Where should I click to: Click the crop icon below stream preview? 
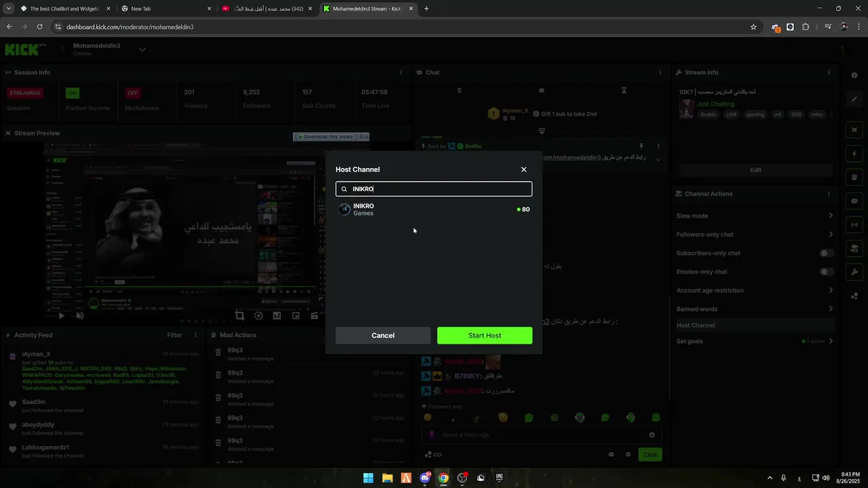pyautogui.click(x=239, y=315)
